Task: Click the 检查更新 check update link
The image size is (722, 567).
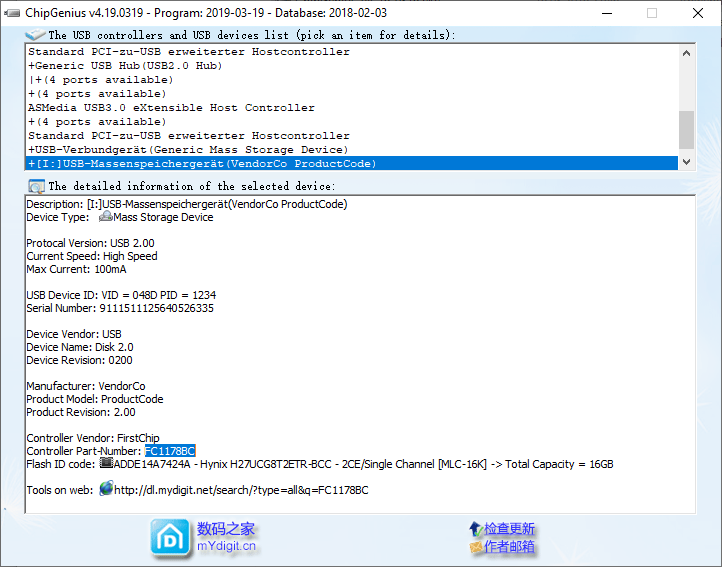Action: [509, 529]
